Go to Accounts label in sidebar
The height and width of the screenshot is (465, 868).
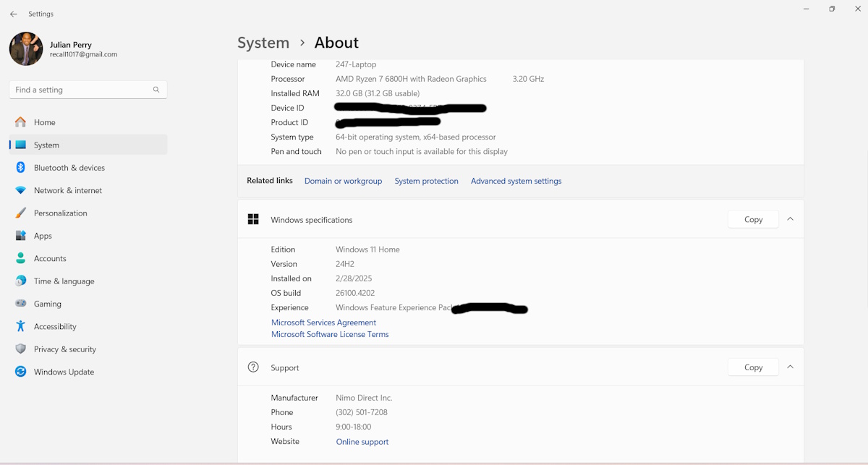click(x=50, y=258)
